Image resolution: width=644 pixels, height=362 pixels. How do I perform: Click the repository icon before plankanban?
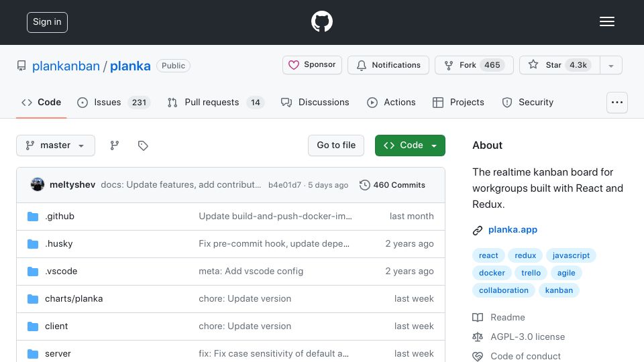point(21,66)
